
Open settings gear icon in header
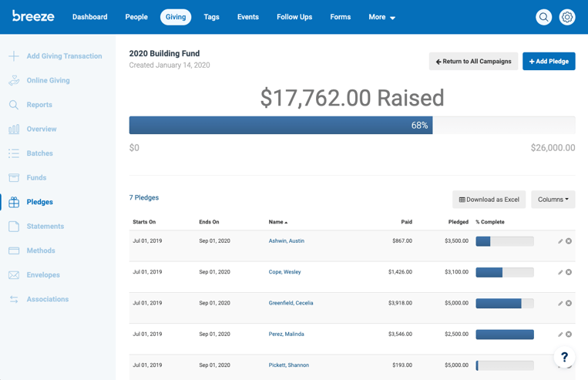tap(567, 17)
